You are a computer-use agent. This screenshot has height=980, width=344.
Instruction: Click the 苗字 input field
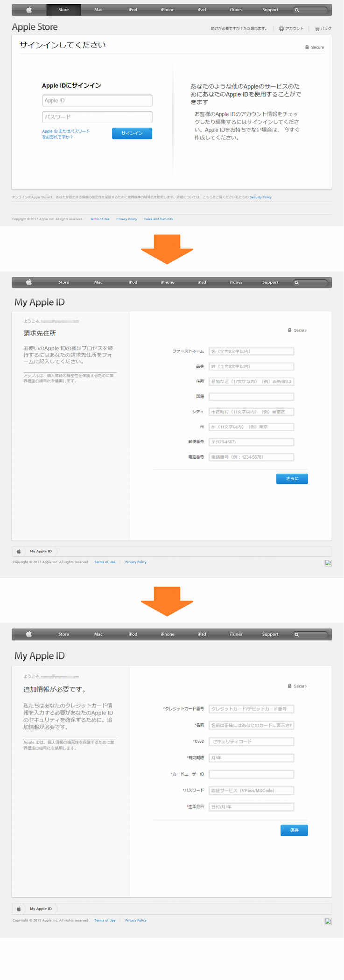click(x=252, y=366)
